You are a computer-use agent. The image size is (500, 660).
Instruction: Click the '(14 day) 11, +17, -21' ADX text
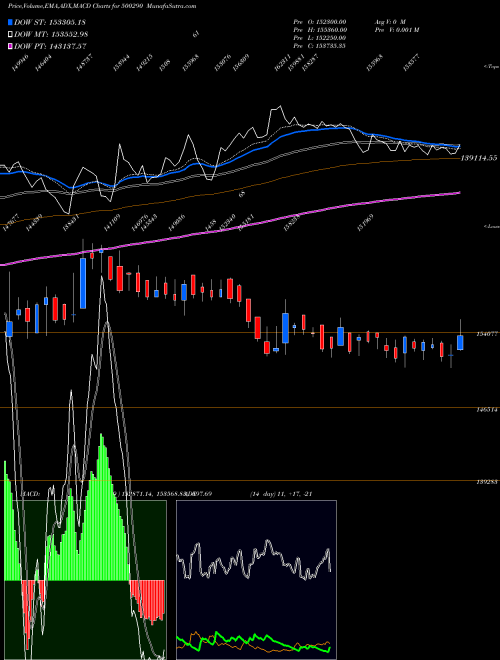click(x=281, y=494)
